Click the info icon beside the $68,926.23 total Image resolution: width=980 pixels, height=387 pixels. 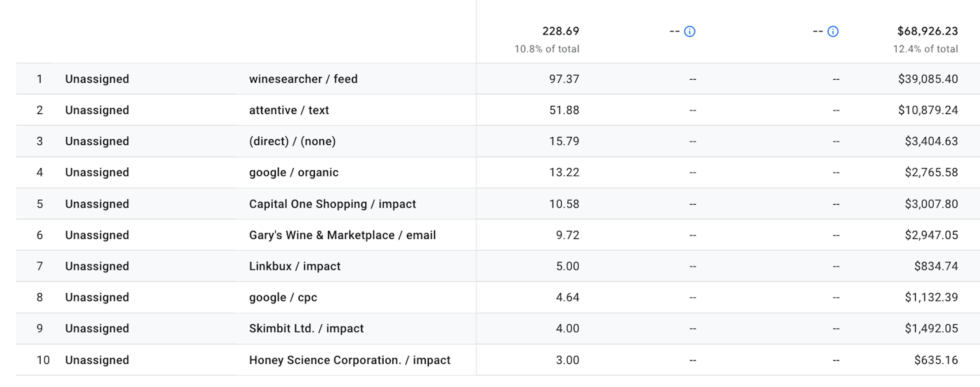[833, 31]
